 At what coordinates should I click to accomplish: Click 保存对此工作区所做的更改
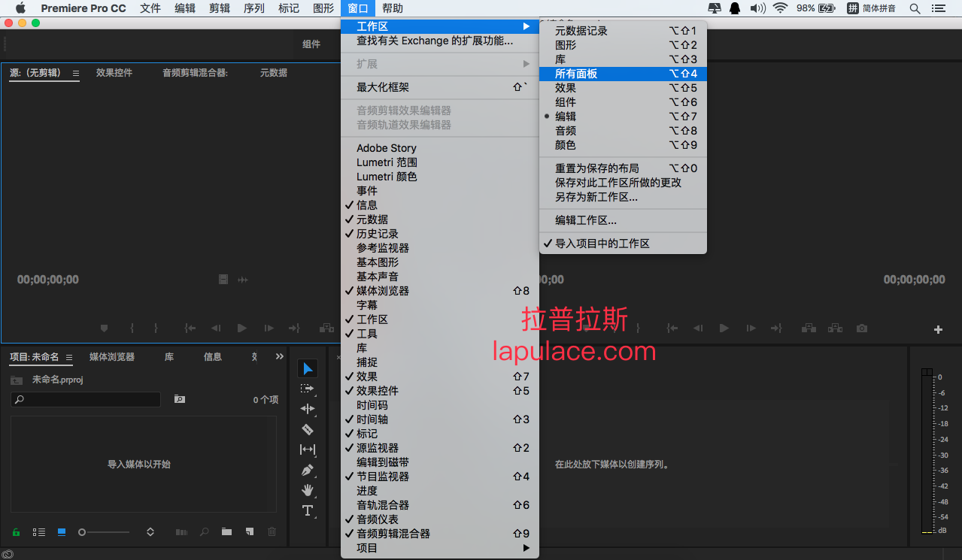623,183
